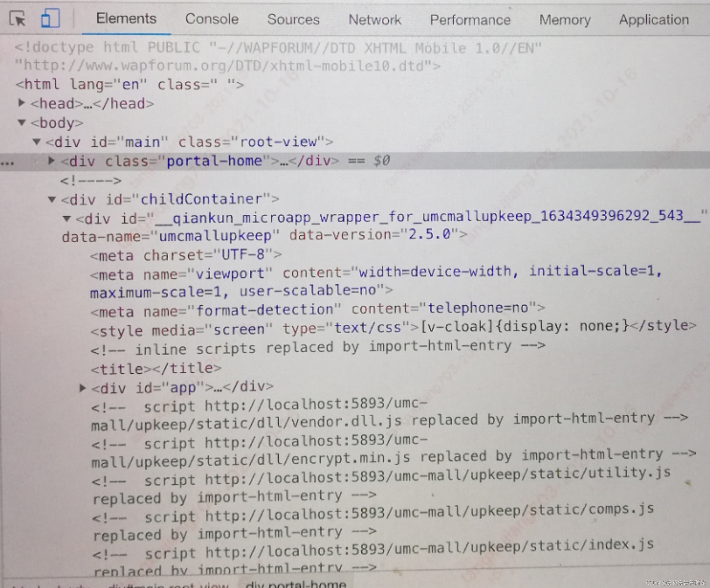
Task: Toggle the device toolbar icon
Action: point(50,18)
